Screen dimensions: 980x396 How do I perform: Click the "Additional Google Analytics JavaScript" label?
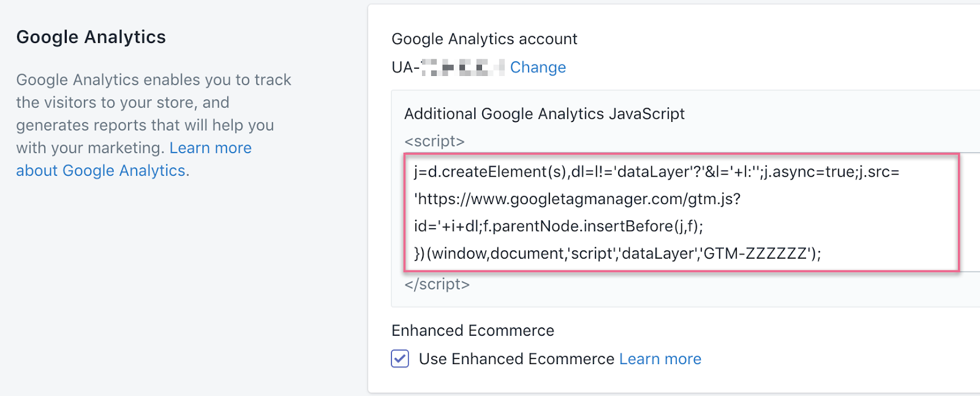point(544,114)
